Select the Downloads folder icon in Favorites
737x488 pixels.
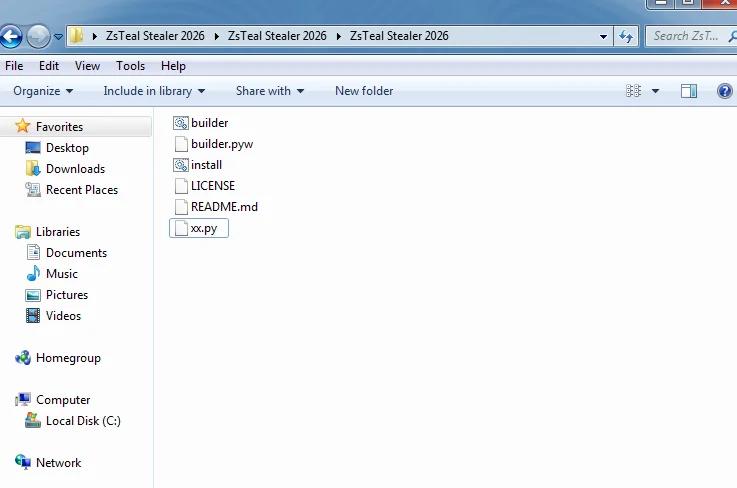32,169
